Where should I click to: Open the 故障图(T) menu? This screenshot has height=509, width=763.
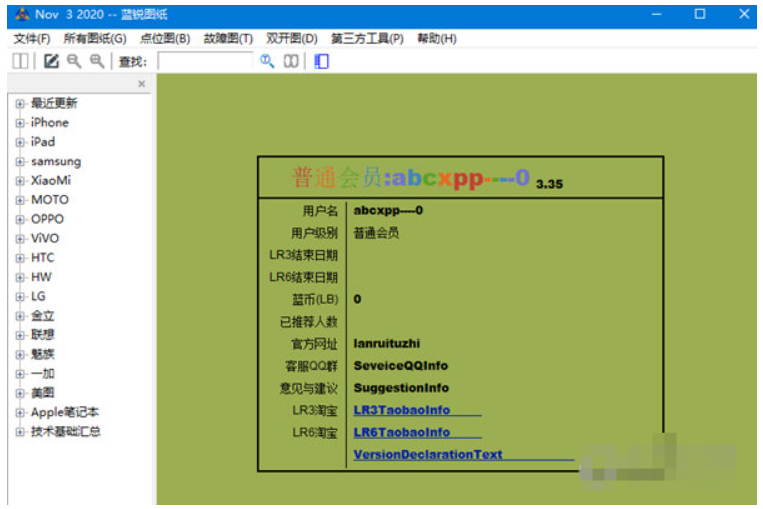tap(228, 38)
